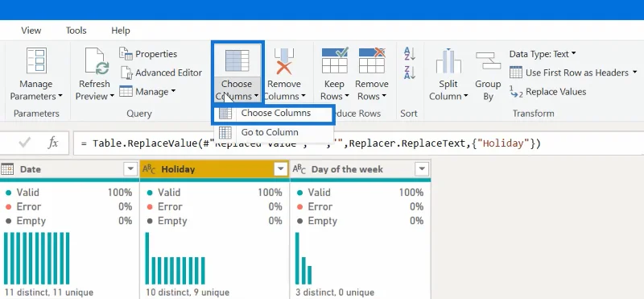Expand Refresh Preview dropdown arrow
Image resolution: width=644 pixels, height=299 pixels.
(111, 96)
